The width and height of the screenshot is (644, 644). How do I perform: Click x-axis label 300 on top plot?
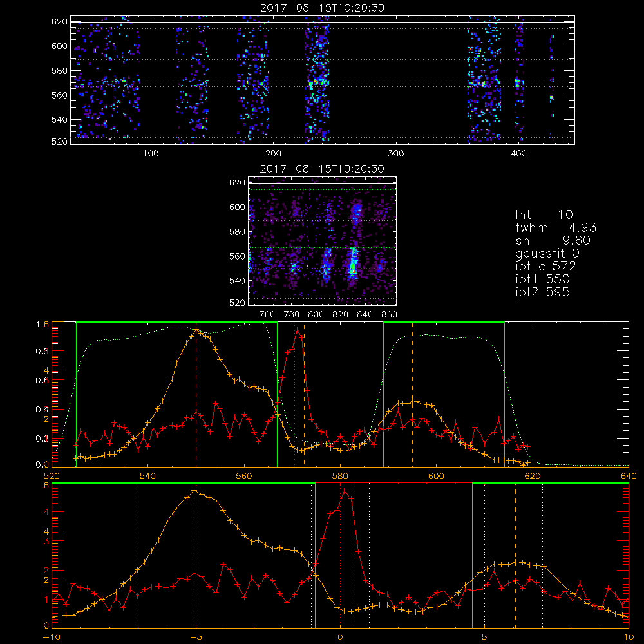(396, 154)
